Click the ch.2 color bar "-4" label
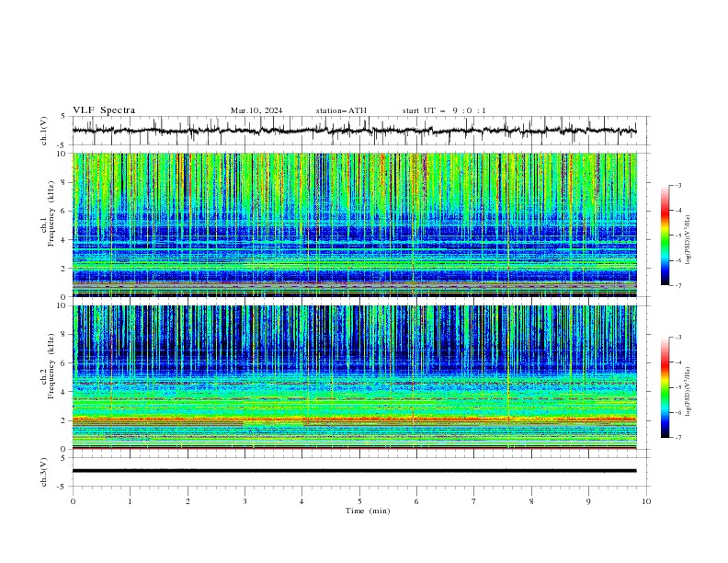Image resolution: width=728 pixels, height=563 pixels. (x=677, y=362)
